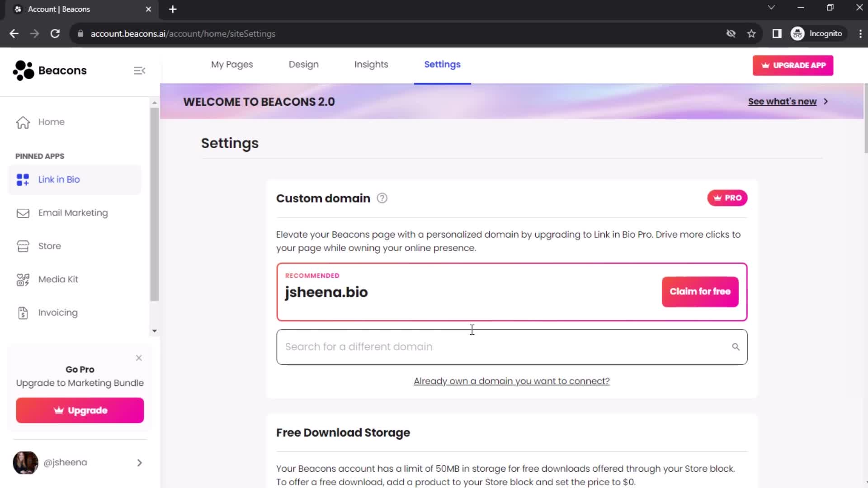Click the Custom domain help icon

pos(382,198)
